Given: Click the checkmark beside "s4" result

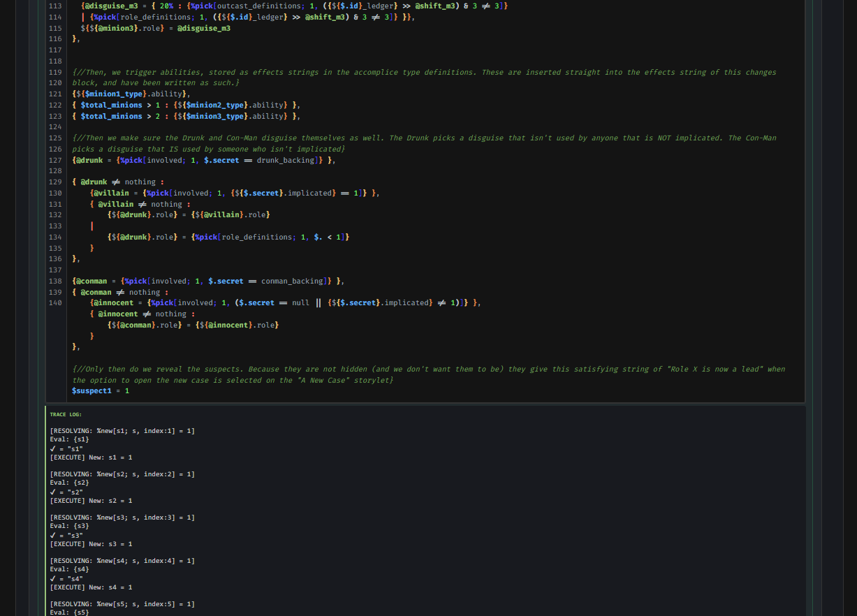Looking at the screenshot, I should [x=53, y=578].
